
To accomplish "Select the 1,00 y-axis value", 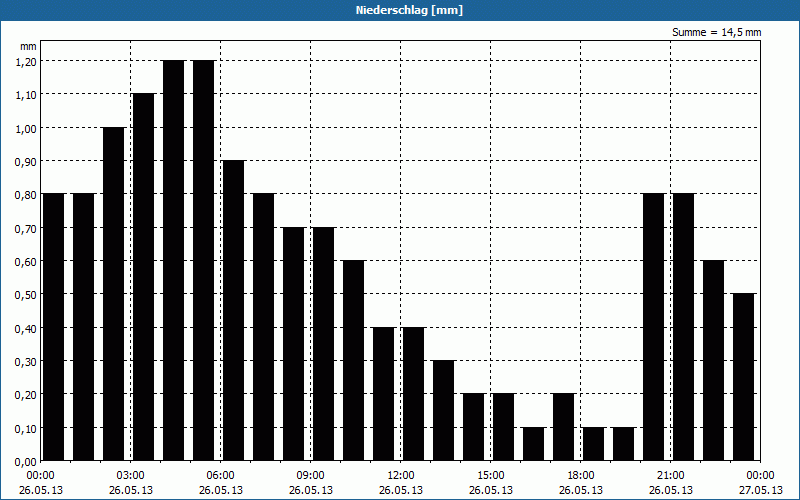I will point(26,128).
